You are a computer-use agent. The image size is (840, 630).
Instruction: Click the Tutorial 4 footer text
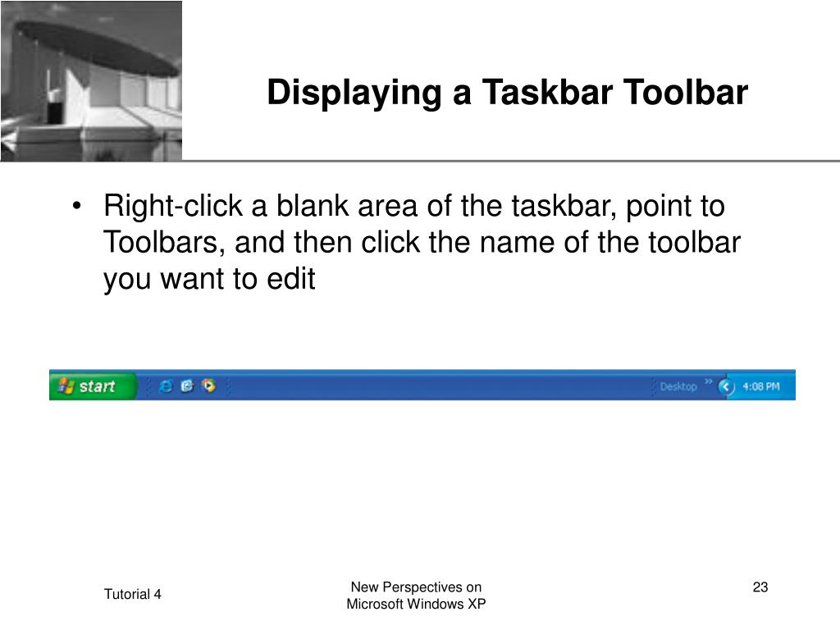tap(132, 594)
